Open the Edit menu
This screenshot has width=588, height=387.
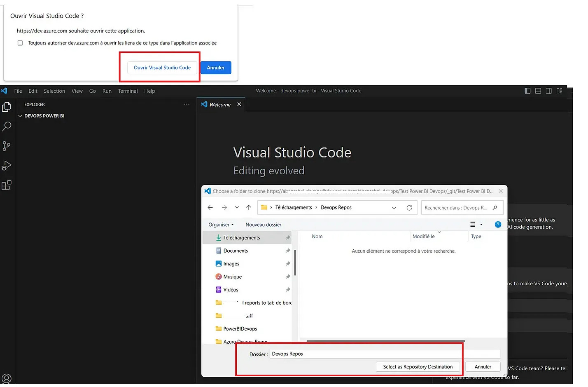(x=33, y=91)
